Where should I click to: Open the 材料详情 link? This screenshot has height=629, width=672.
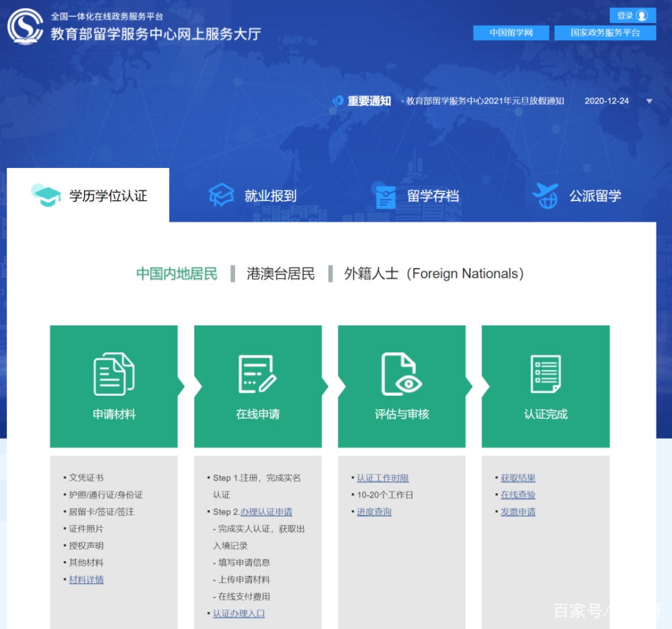(86, 580)
